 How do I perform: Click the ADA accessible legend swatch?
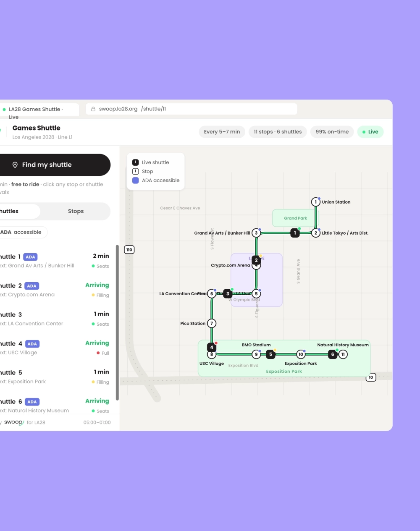[x=135, y=180]
